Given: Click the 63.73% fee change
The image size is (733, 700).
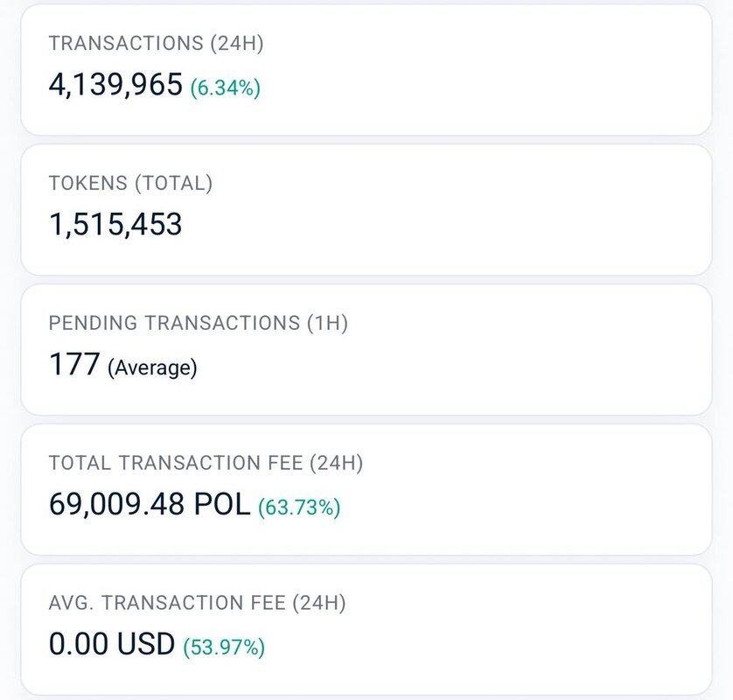Looking at the screenshot, I should tap(299, 507).
